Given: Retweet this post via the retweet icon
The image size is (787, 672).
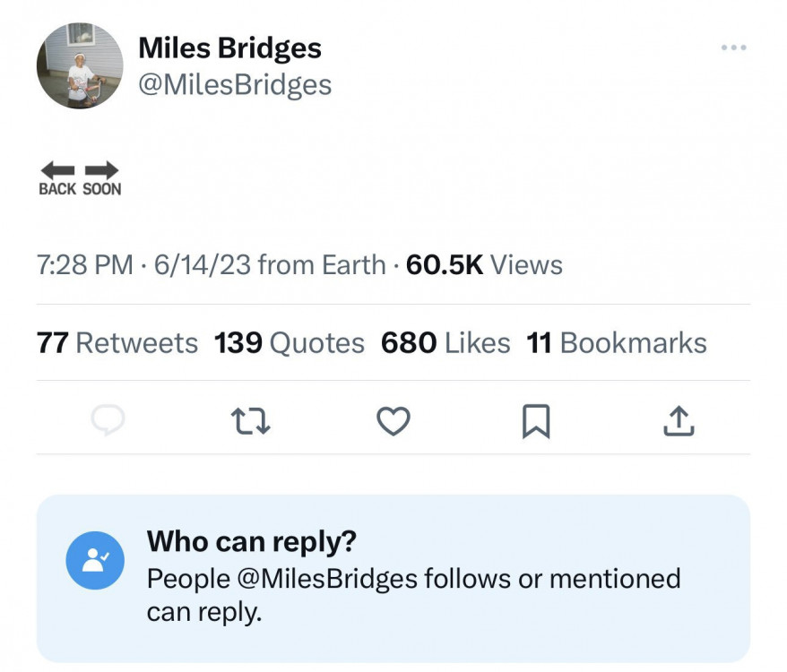Looking at the screenshot, I should pos(250,420).
